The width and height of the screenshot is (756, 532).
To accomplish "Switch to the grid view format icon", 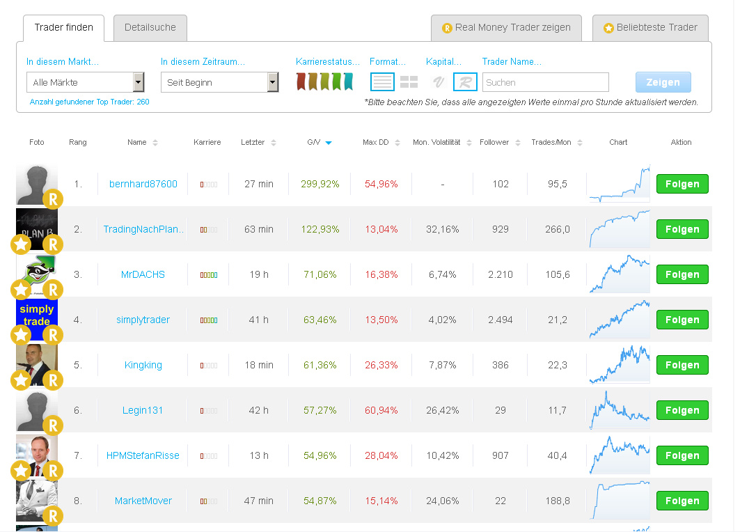I will point(409,82).
